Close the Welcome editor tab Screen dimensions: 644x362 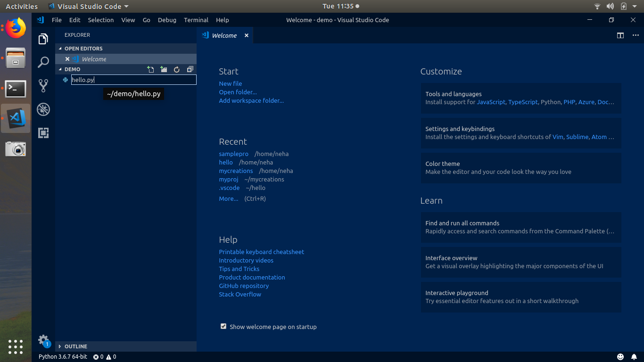[x=246, y=35]
